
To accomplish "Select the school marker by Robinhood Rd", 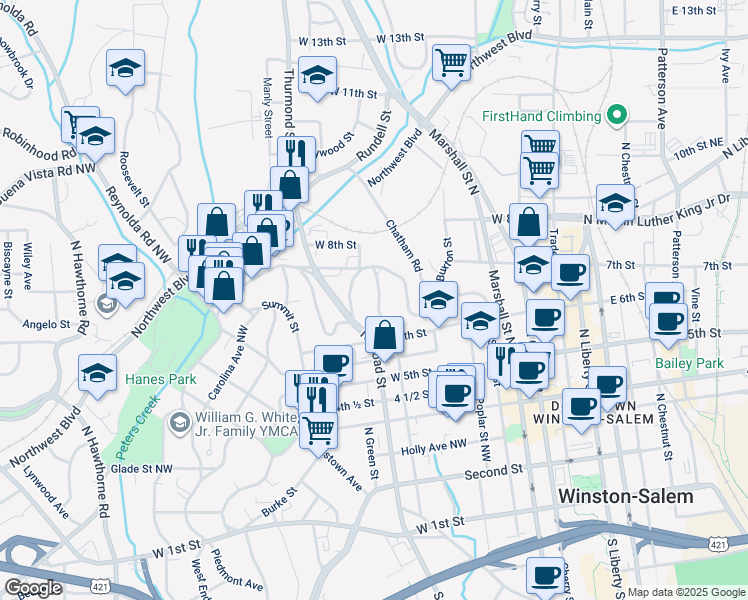I will [x=95, y=139].
